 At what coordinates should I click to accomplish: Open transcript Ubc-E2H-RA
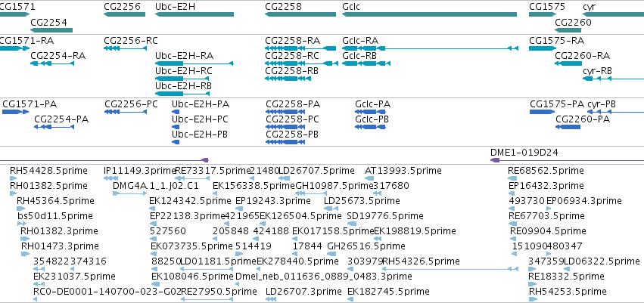[194, 63]
